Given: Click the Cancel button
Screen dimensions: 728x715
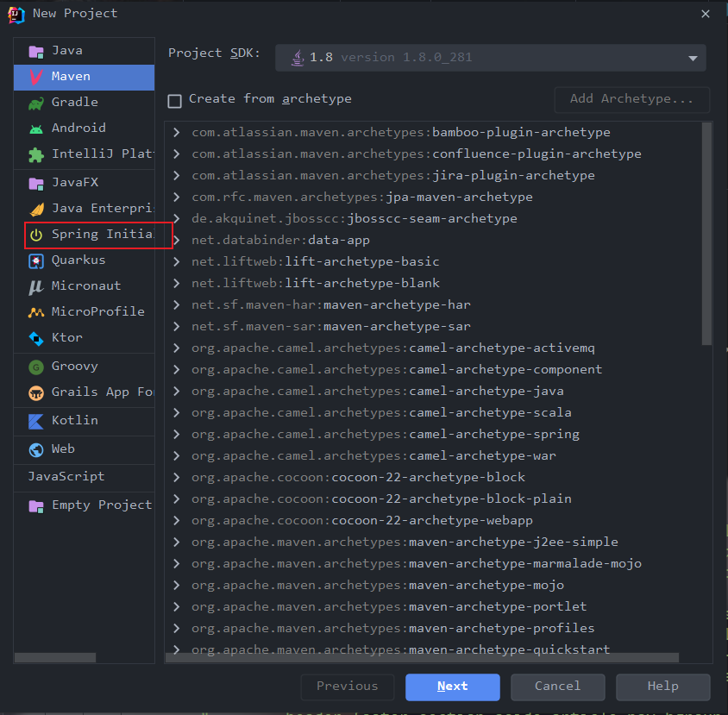Looking at the screenshot, I should tap(557, 687).
